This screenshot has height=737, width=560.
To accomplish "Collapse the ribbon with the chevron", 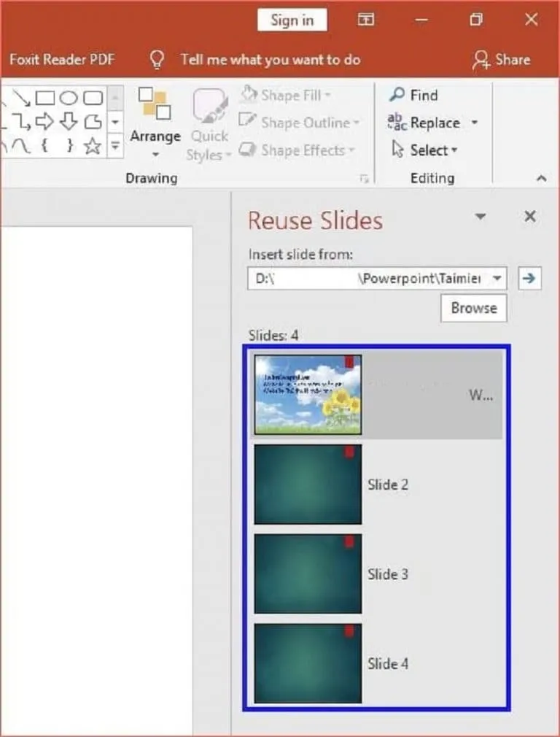I will click(541, 179).
